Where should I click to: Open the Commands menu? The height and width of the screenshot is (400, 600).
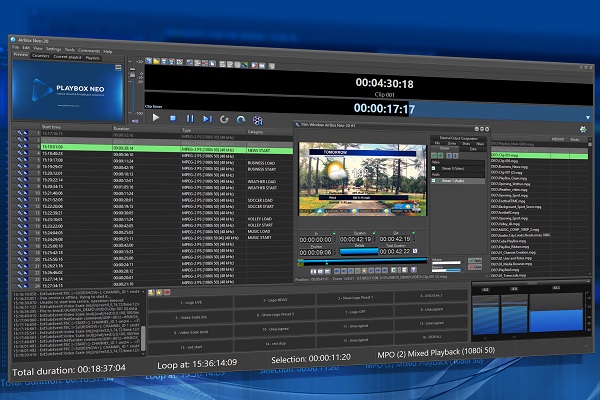point(89,51)
